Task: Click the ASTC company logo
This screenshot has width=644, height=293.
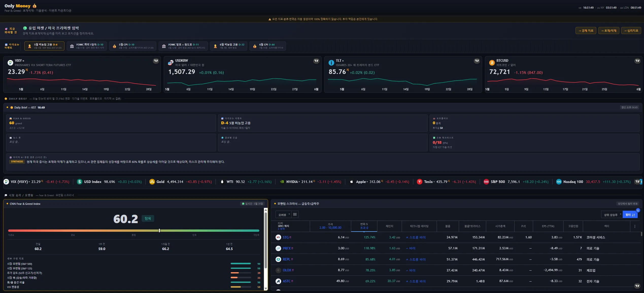Action: (278, 281)
